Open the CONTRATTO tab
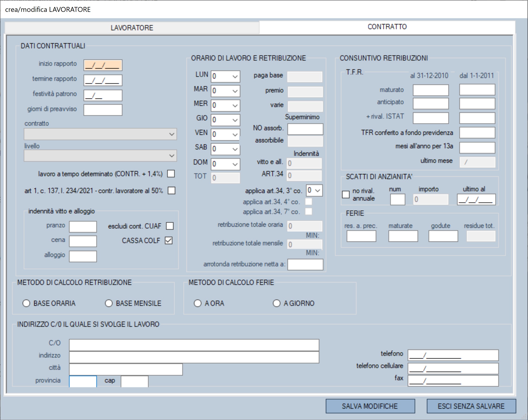This screenshot has width=528, height=420. pyautogui.click(x=387, y=27)
